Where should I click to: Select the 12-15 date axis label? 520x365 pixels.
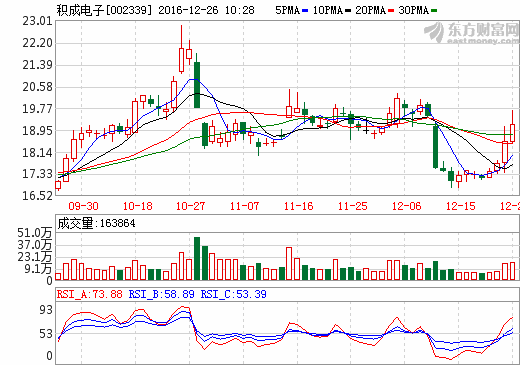tap(460, 206)
